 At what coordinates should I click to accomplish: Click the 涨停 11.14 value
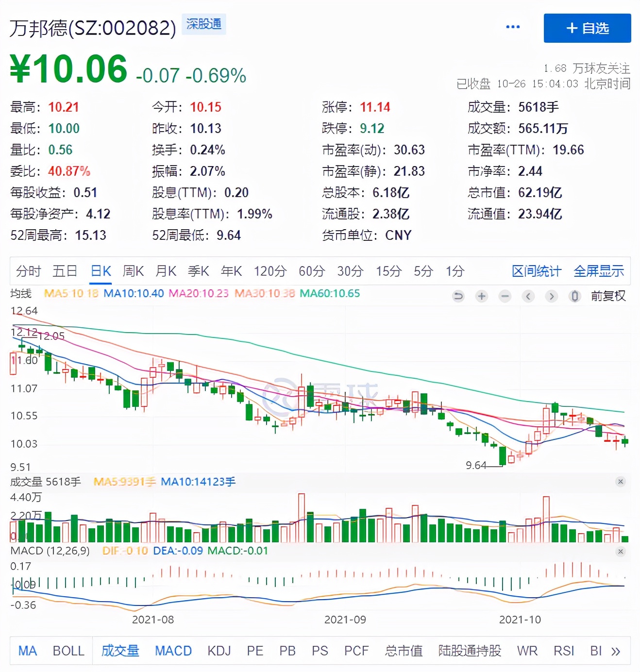[x=356, y=107]
